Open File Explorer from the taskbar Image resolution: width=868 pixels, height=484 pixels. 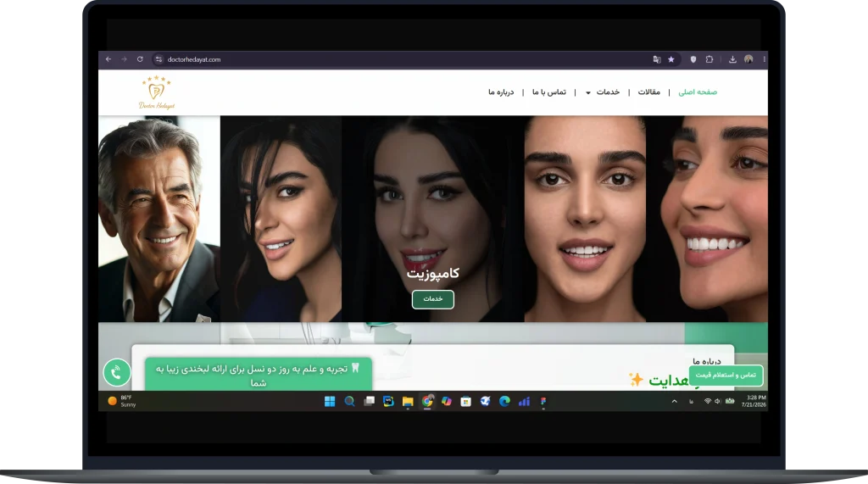pos(408,402)
